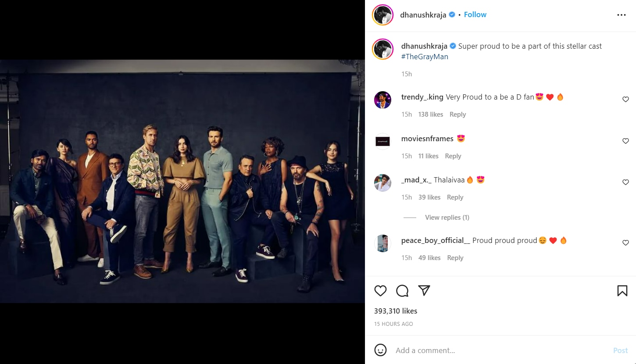
Task: Like moviesnframes comment heart
Action: (x=626, y=141)
